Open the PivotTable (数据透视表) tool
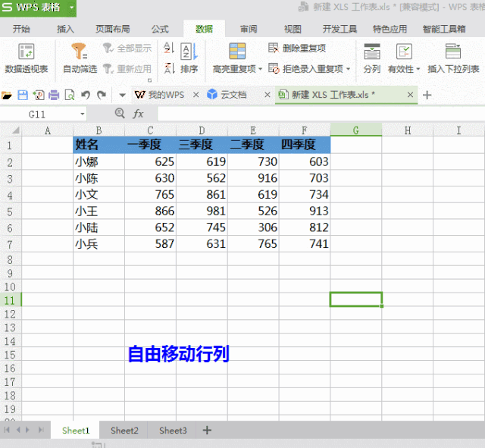This screenshot has width=485, height=448. pyautogui.click(x=27, y=58)
